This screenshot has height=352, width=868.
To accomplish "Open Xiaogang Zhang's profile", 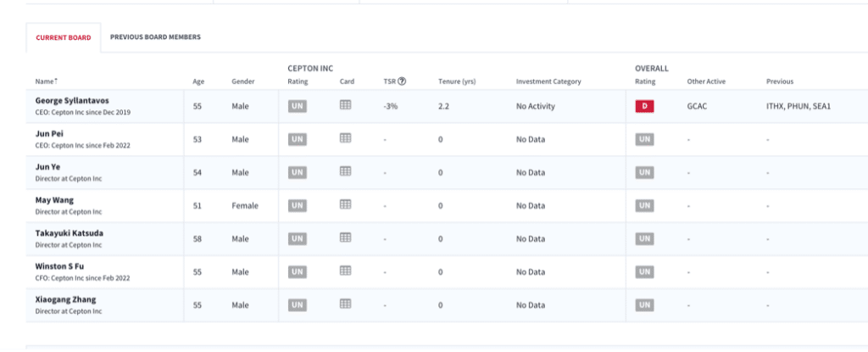I will (65, 300).
